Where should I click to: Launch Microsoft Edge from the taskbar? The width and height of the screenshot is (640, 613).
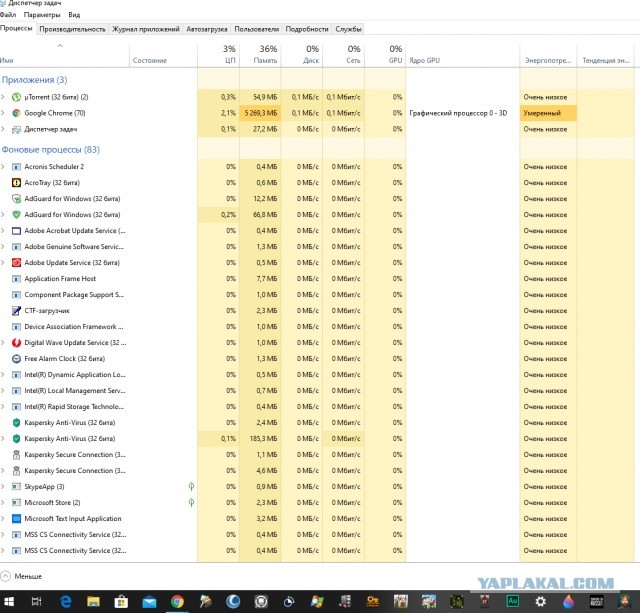(x=65, y=602)
